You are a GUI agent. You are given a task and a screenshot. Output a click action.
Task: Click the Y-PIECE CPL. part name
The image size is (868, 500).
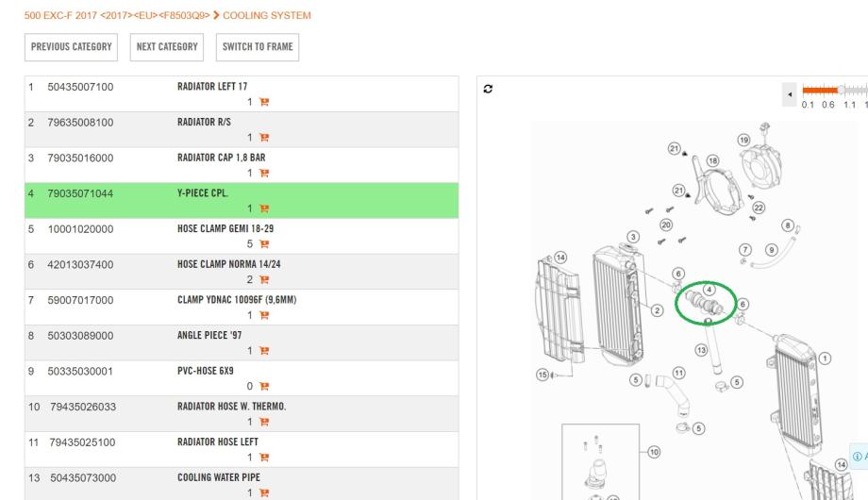[203, 193]
